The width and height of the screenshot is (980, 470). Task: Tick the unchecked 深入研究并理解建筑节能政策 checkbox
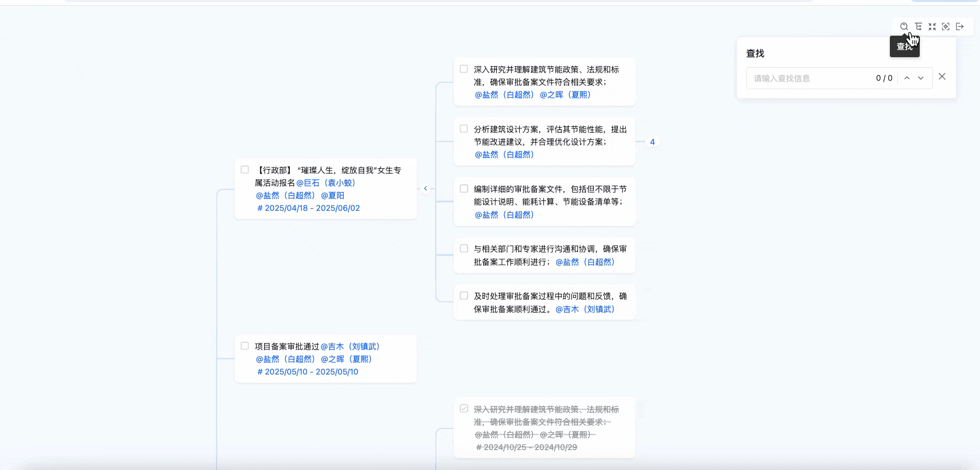(x=464, y=69)
